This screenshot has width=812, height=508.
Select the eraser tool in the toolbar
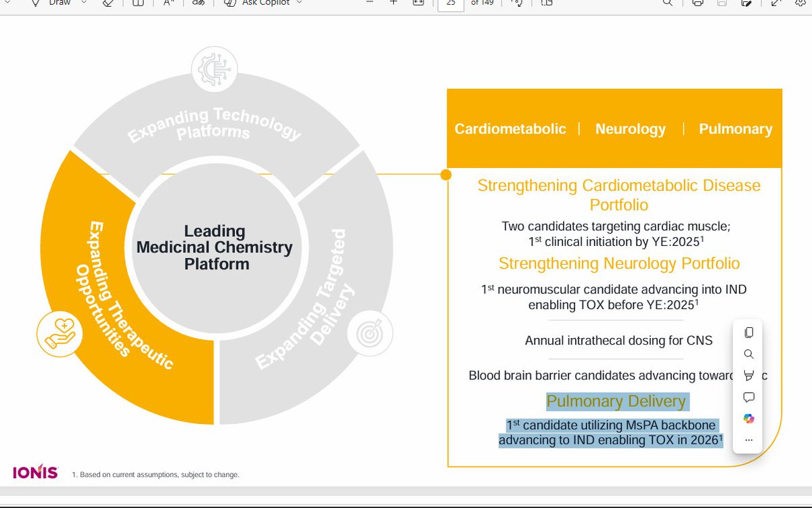point(108,3)
